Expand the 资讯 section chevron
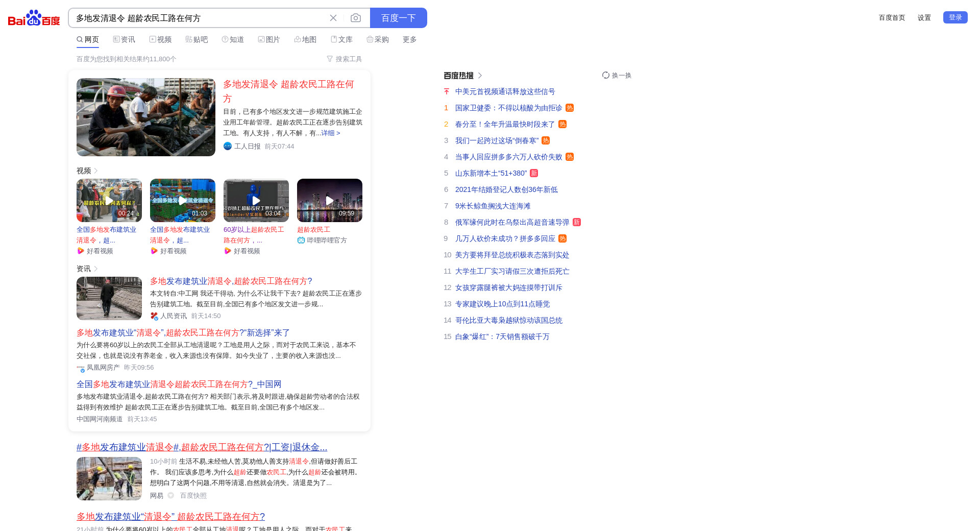This screenshot has height=531, width=980. point(96,269)
